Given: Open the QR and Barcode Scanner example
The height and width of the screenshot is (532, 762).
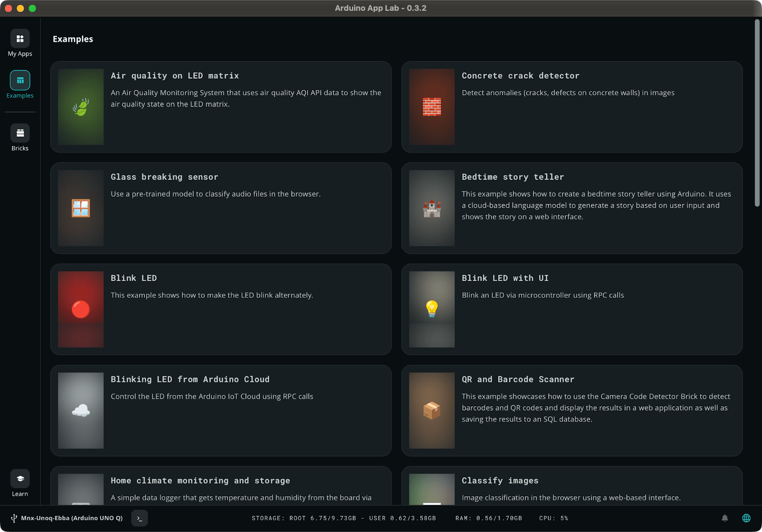Looking at the screenshot, I should coord(571,411).
